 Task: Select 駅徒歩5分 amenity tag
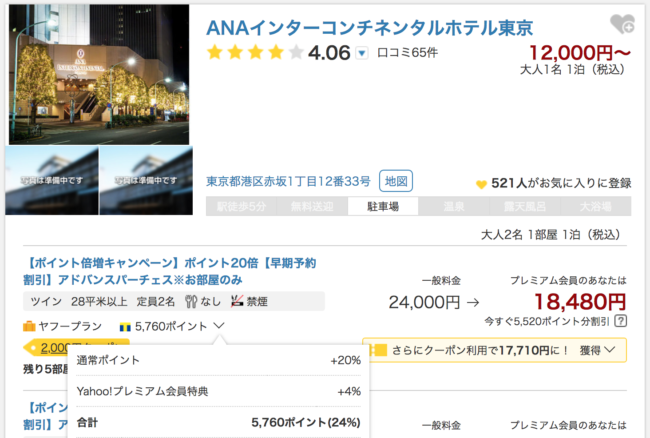pyautogui.click(x=241, y=206)
